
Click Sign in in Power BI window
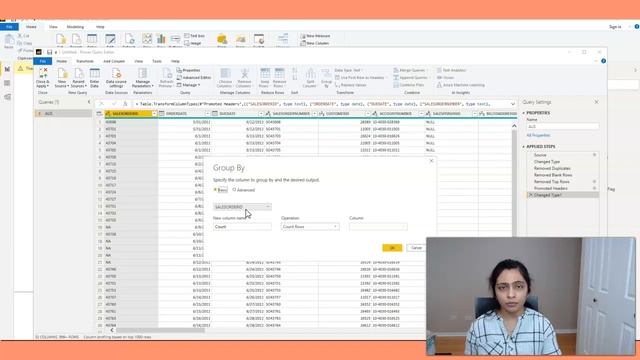(615, 27)
